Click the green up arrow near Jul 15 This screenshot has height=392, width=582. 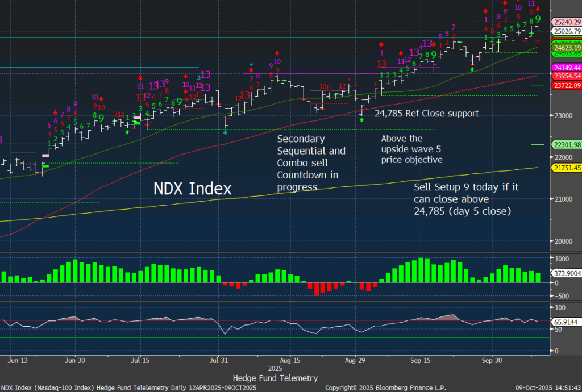point(127,132)
